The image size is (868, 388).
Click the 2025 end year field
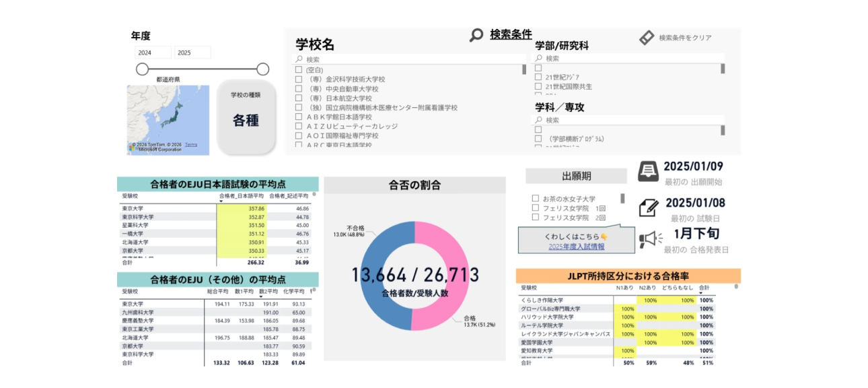point(192,53)
